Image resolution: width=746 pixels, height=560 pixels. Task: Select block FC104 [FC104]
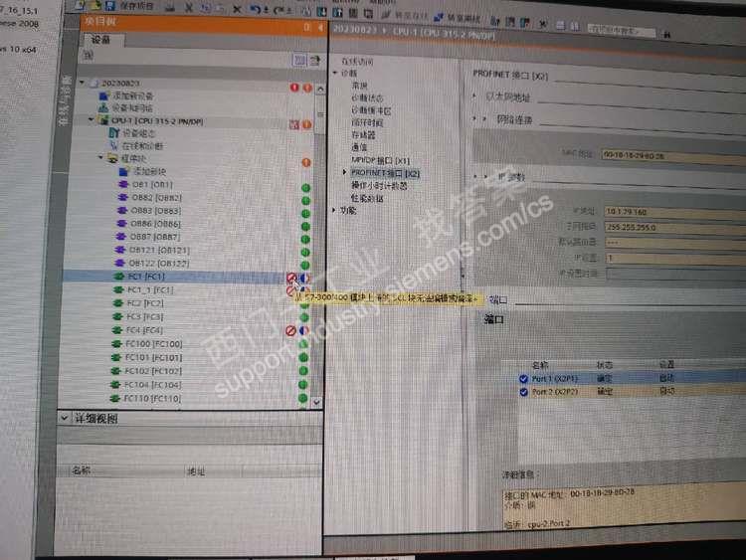click(x=145, y=384)
